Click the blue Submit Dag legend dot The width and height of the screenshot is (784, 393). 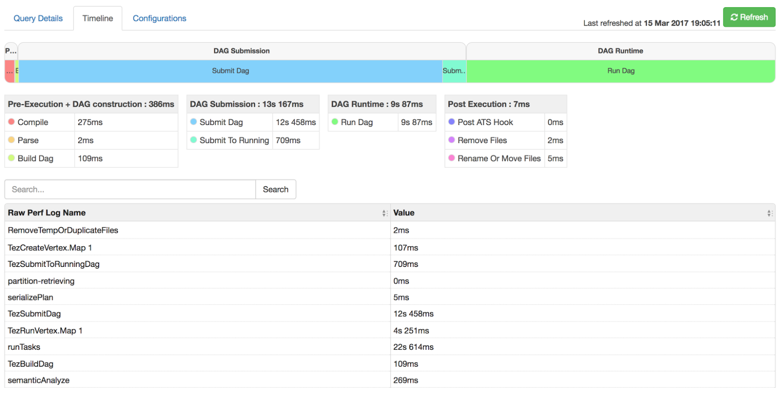pos(194,122)
